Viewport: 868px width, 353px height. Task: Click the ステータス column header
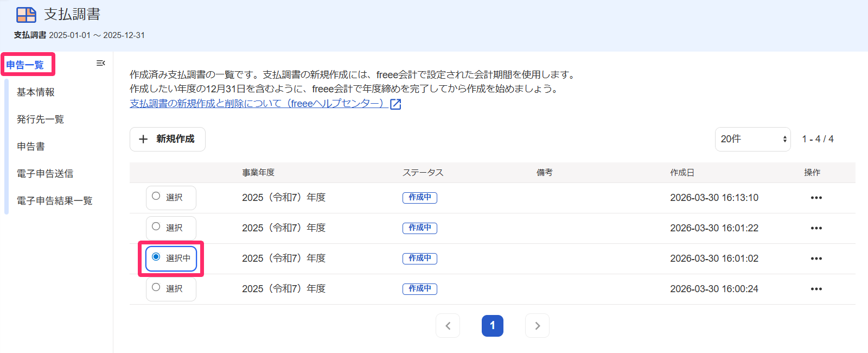[x=423, y=173]
